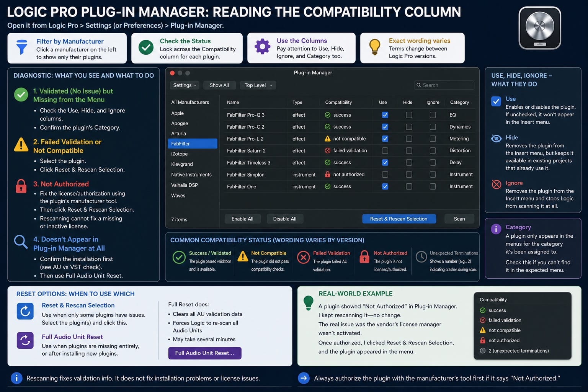Click "2 (unexpected terminations)" in the example list

519,351
